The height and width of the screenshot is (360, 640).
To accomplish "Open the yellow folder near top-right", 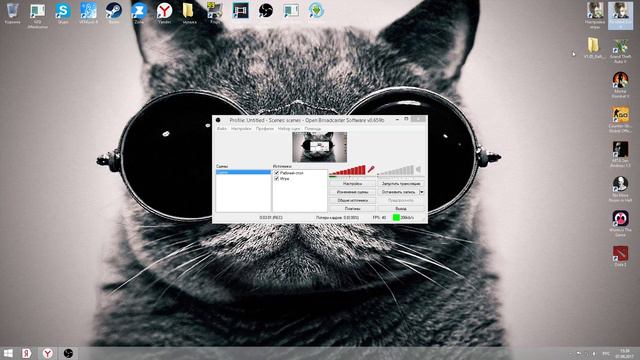I will tap(593, 48).
